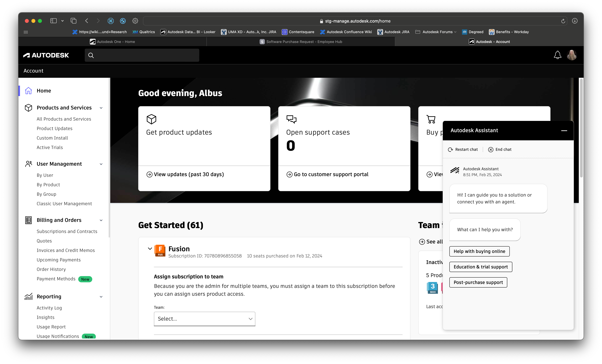The width and height of the screenshot is (602, 364).
Task: Click the Fusion product icon
Action: pyautogui.click(x=160, y=251)
